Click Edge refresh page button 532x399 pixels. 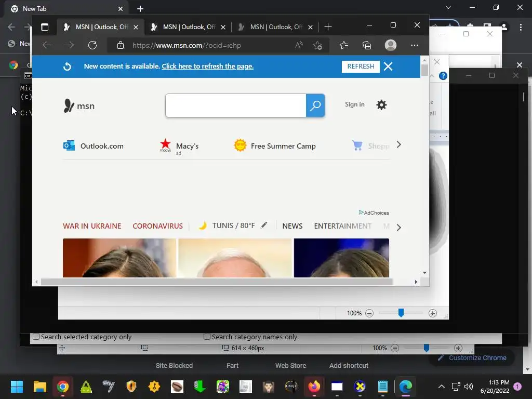tap(92, 45)
